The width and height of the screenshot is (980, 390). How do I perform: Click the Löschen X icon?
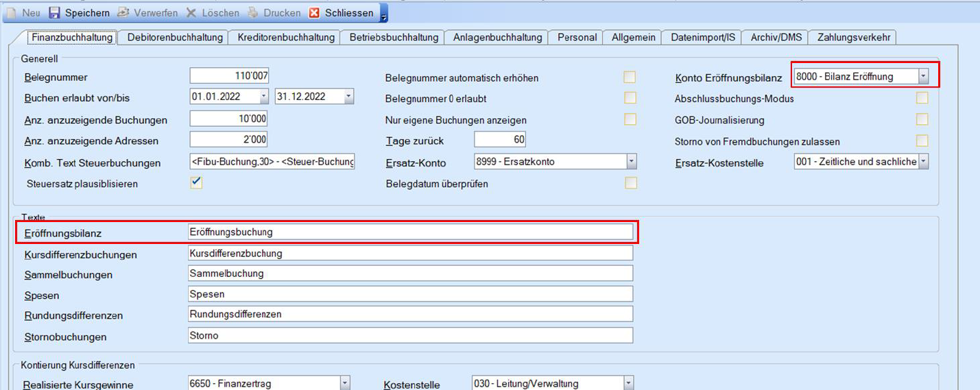pos(191,13)
